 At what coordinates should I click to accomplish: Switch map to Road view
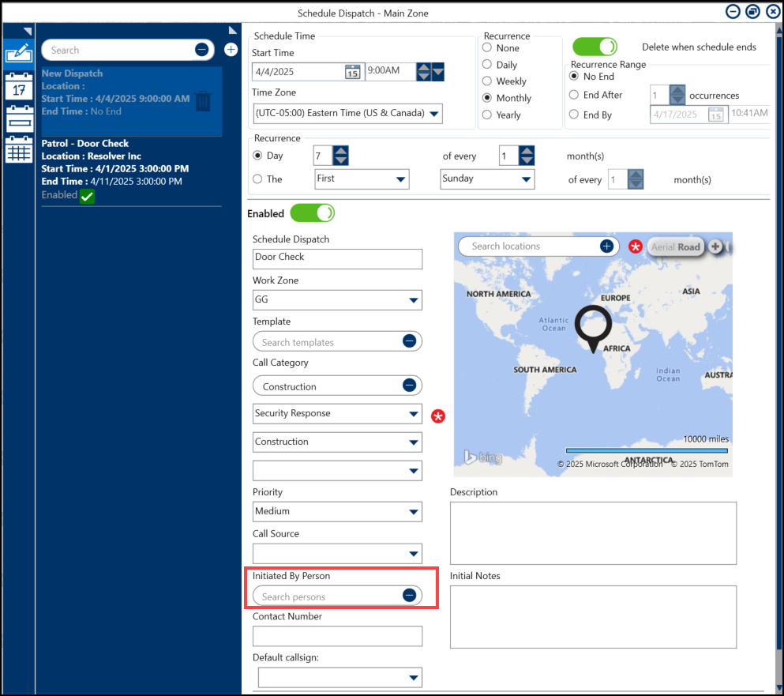[x=688, y=247]
